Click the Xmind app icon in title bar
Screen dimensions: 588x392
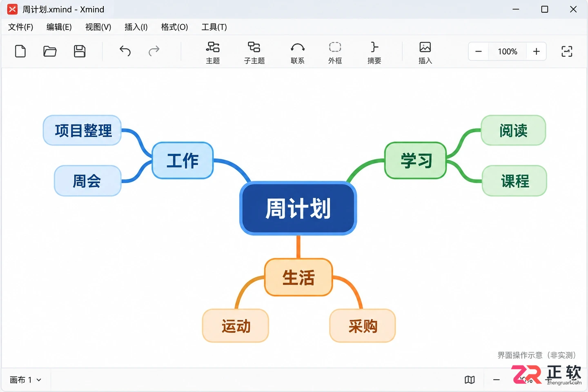(13, 9)
